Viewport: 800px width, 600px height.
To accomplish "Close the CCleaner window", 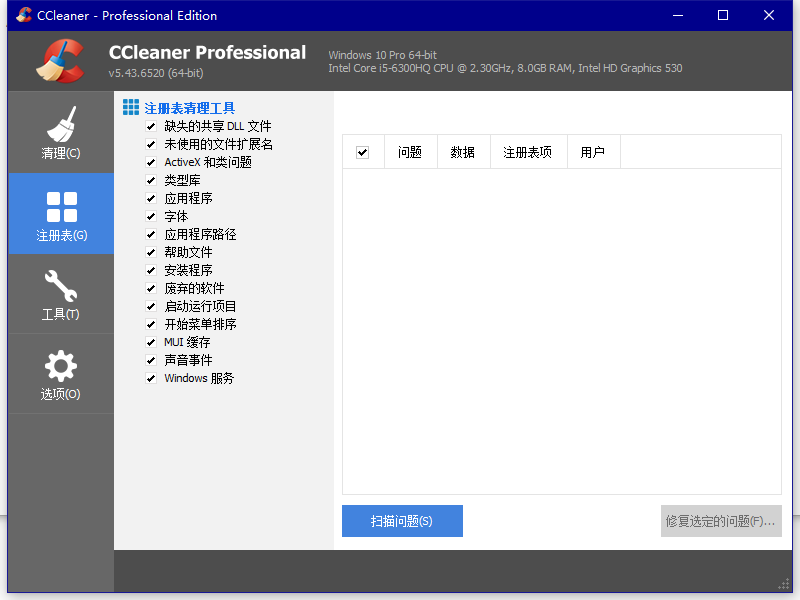I will [769, 15].
